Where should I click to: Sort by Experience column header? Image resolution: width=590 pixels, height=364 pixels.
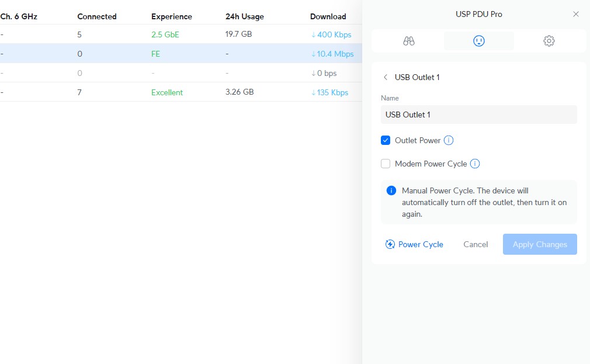pos(172,16)
